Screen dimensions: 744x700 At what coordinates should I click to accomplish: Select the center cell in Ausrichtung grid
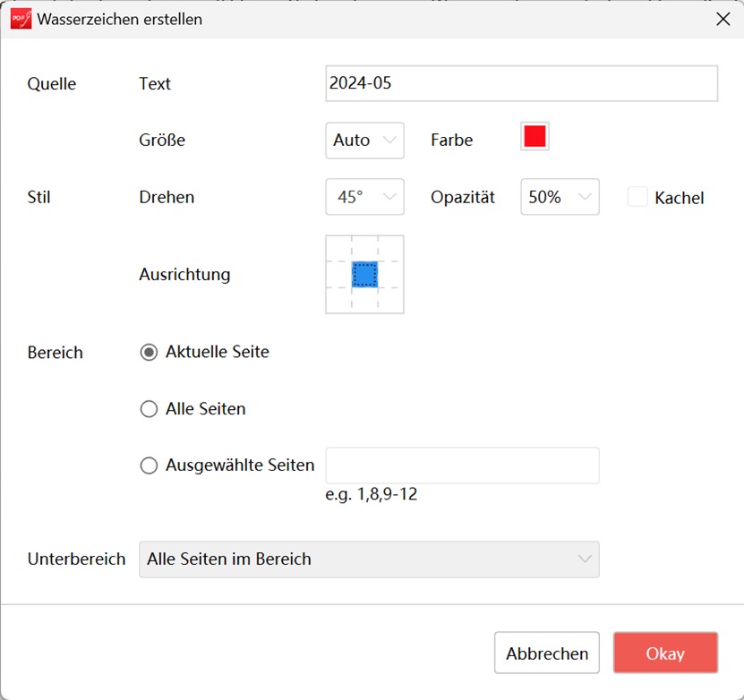pyautogui.click(x=364, y=275)
